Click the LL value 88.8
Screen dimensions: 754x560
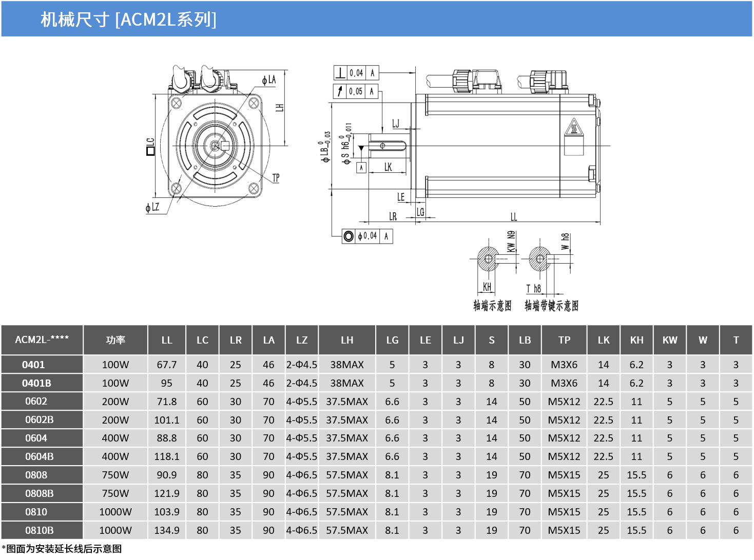[167, 438]
